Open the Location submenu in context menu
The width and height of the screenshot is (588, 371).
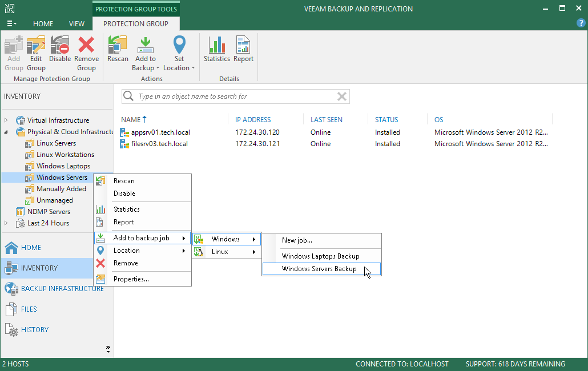143,251
